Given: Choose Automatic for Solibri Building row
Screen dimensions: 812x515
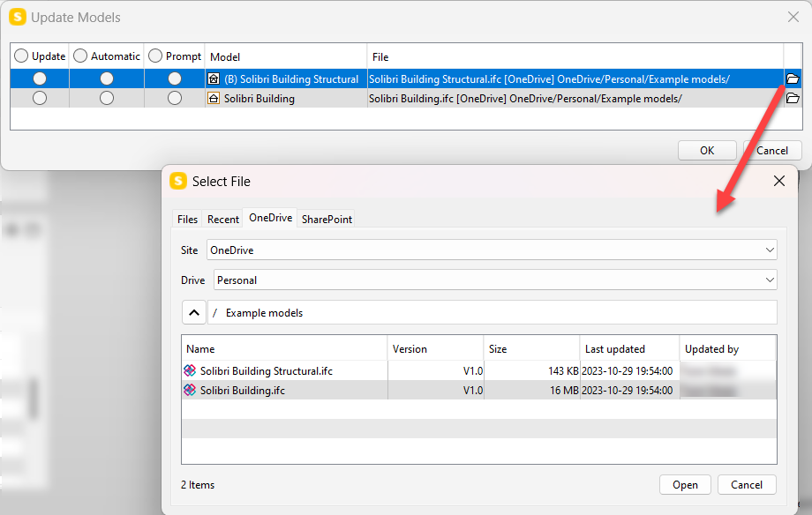Looking at the screenshot, I should tap(107, 98).
